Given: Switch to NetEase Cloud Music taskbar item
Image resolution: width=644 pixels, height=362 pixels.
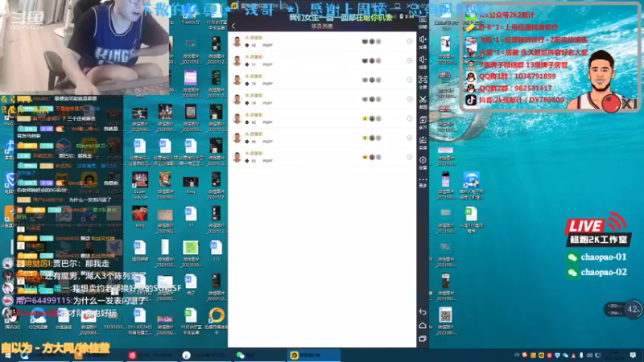Looking at the screenshot, I should point(153,356).
